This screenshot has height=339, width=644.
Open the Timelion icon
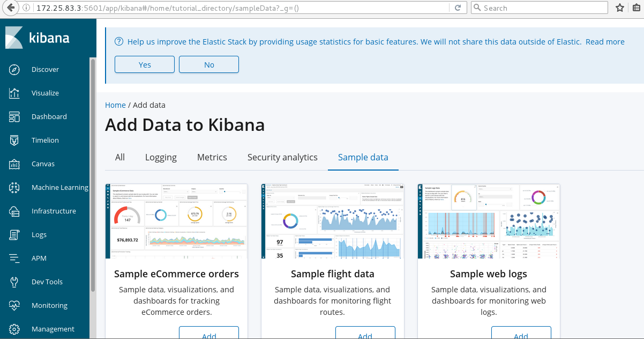coord(14,141)
